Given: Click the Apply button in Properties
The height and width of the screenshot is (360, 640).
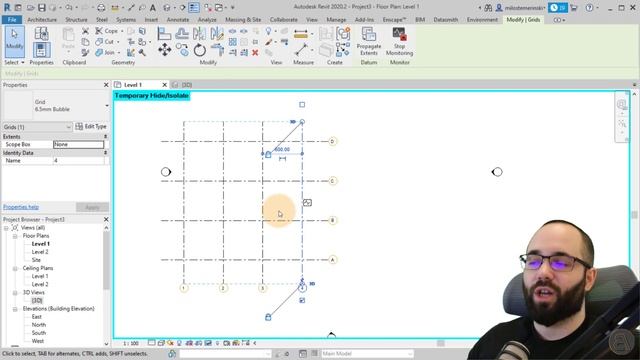Looking at the screenshot, I should (92, 207).
